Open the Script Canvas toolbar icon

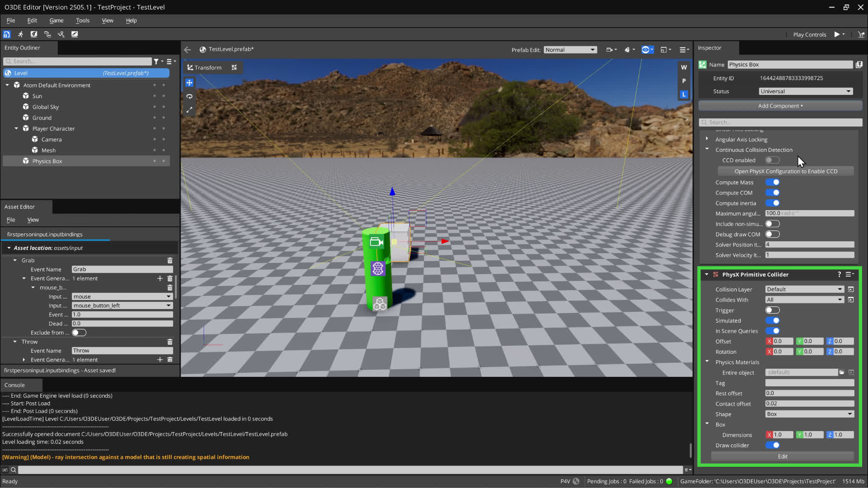[47, 34]
